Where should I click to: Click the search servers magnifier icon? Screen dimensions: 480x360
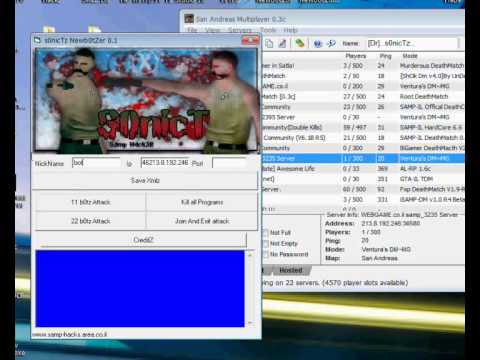pos(331,43)
